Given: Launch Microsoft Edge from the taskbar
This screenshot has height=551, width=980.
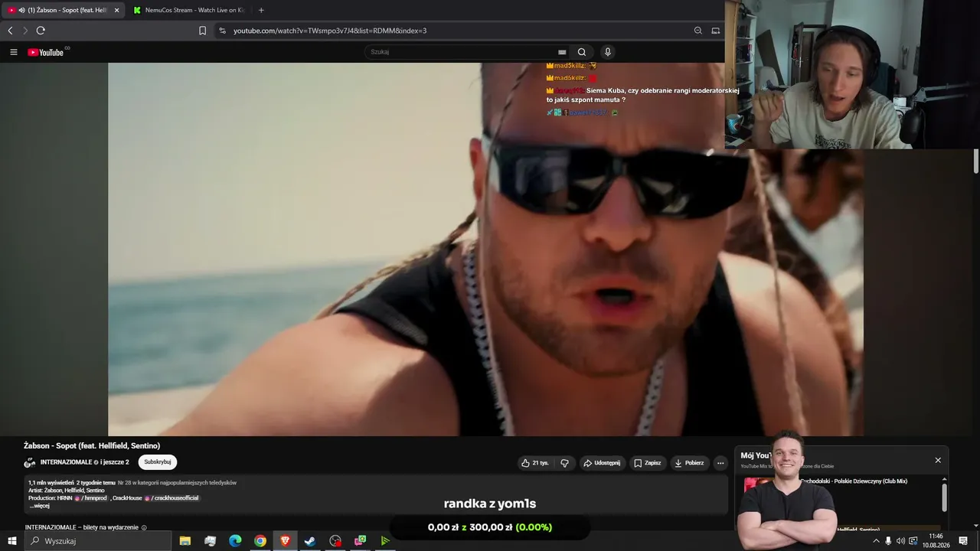Looking at the screenshot, I should (x=235, y=541).
